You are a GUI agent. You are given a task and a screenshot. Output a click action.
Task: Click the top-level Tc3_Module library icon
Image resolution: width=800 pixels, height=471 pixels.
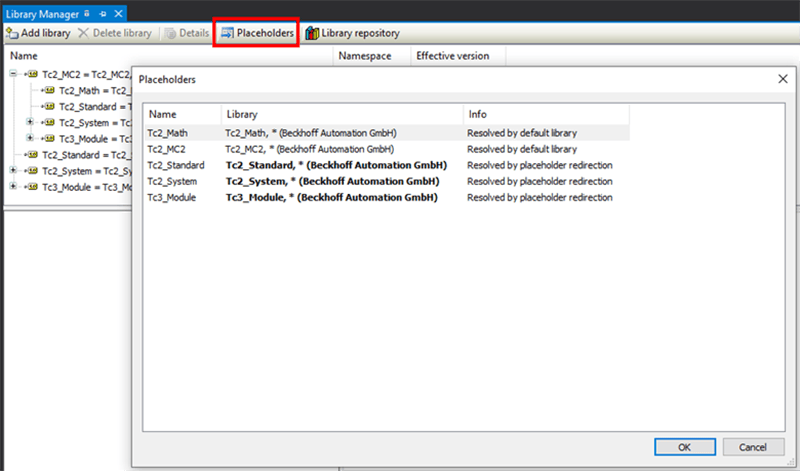[x=33, y=187]
